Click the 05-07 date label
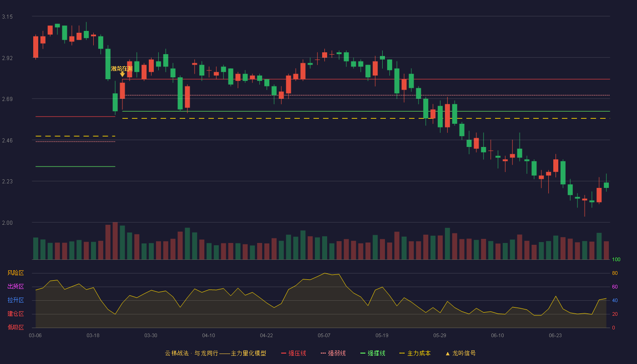The height and width of the screenshot is (364, 637). [324, 335]
